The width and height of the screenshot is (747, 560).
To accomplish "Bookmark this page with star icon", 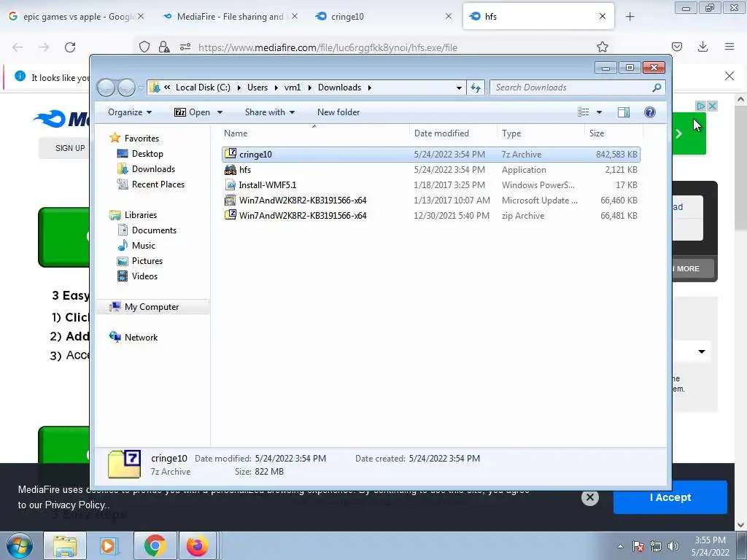I will [x=602, y=47].
